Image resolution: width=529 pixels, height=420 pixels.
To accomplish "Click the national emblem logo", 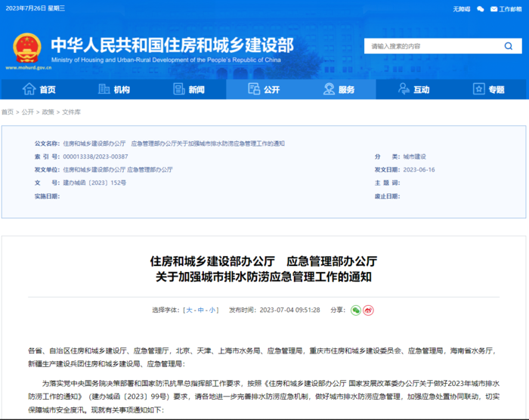I will tap(27, 48).
